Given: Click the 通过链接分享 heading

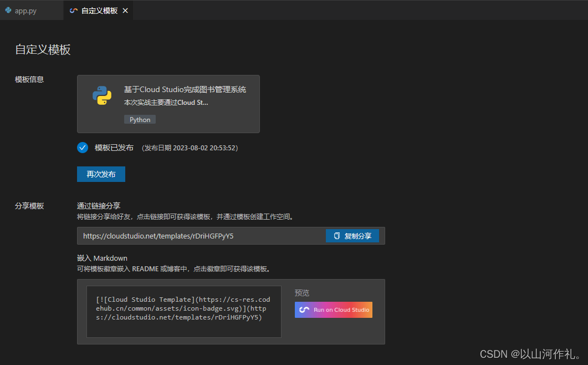Looking at the screenshot, I should pyautogui.click(x=99, y=206).
